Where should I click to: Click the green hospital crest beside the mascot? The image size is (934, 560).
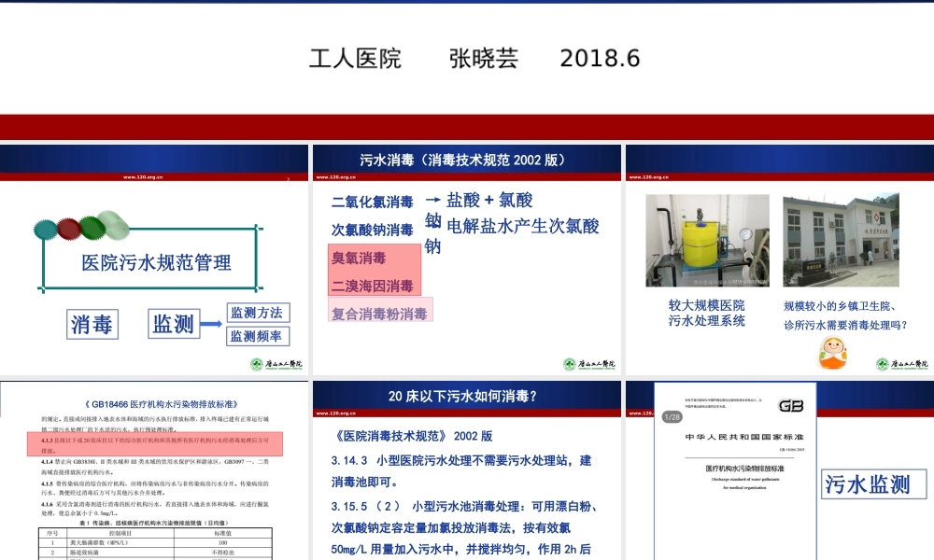point(884,360)
